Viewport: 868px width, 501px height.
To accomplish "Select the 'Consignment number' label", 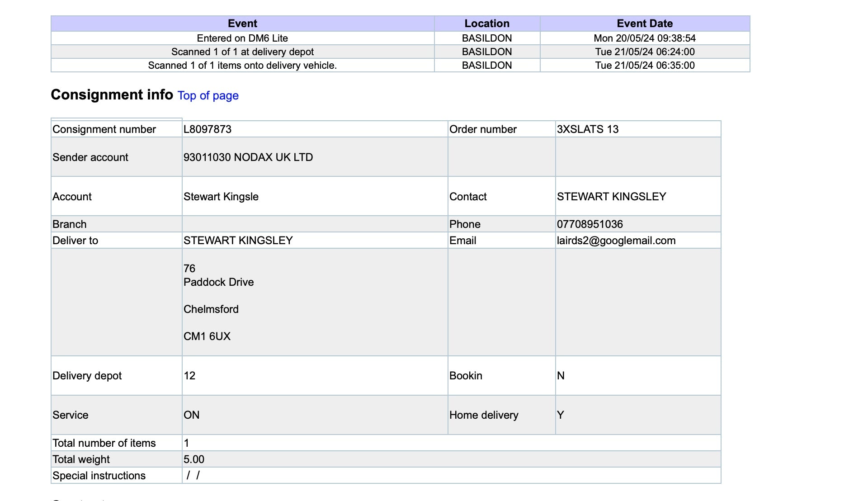I will pos(104,129).
